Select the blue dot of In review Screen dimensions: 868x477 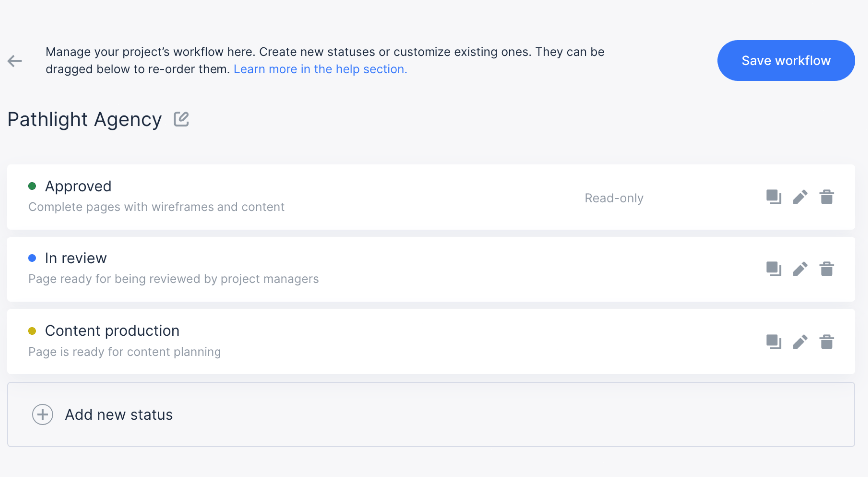pos(33,258)
